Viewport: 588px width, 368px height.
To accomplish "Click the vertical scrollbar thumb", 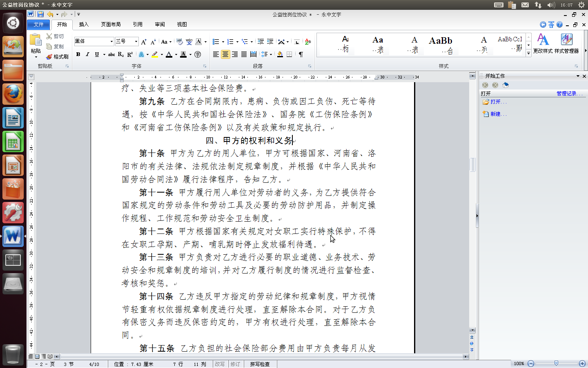I will (x=472, y=164).
